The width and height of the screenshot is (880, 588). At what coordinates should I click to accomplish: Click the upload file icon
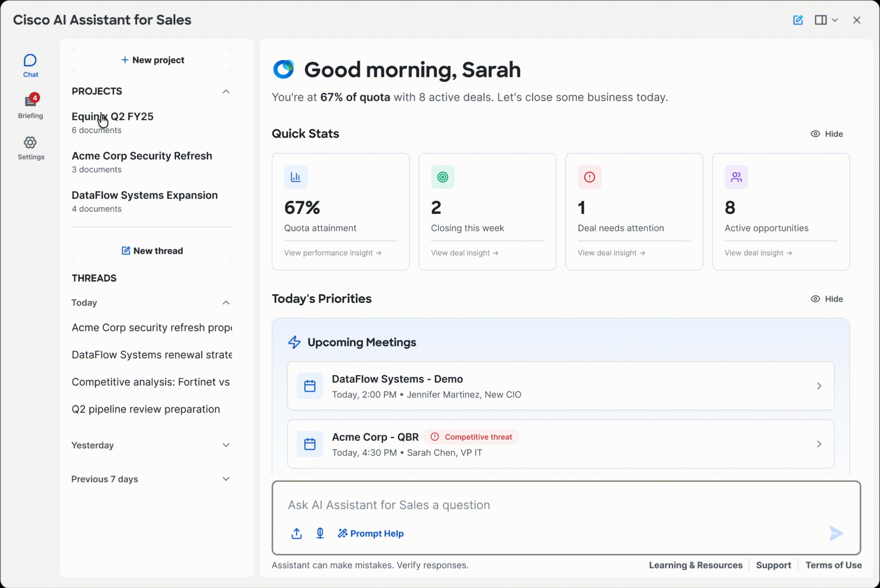[x=297, y=533]
